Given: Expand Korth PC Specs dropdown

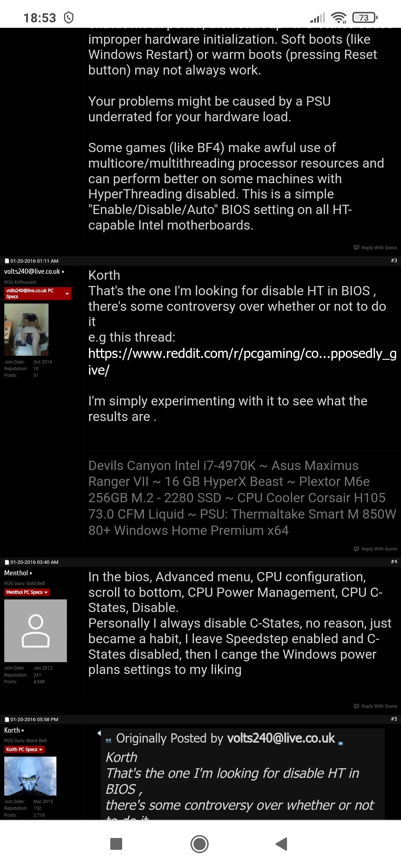Looking at the screenshot, I should tap(25, 749).
